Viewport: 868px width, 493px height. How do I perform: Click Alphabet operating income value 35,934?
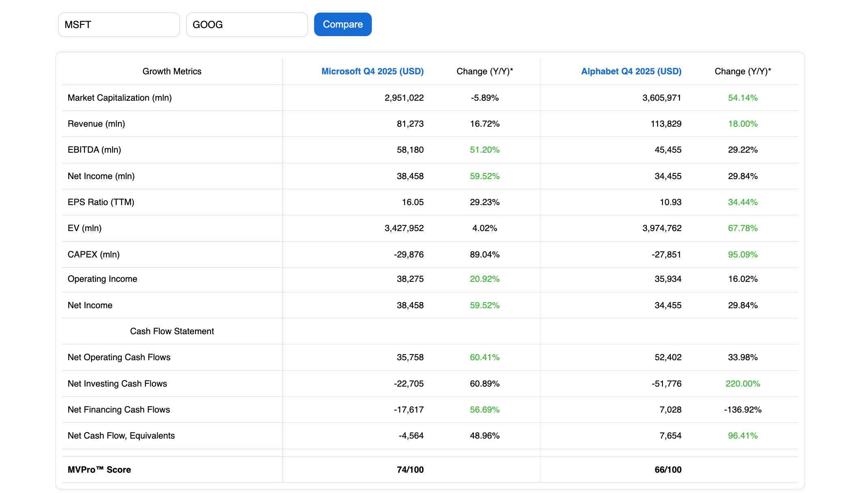668,279
